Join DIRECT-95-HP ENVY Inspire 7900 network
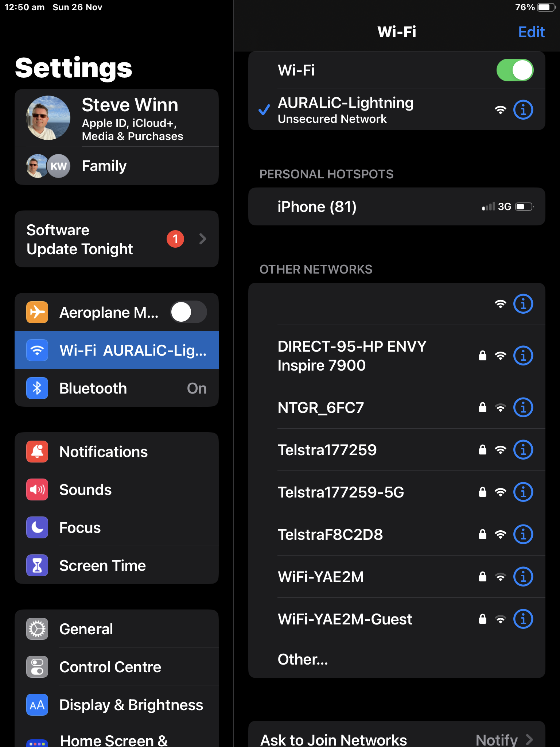The height and width of the screenshot is (747, 560). coord(397,356)
